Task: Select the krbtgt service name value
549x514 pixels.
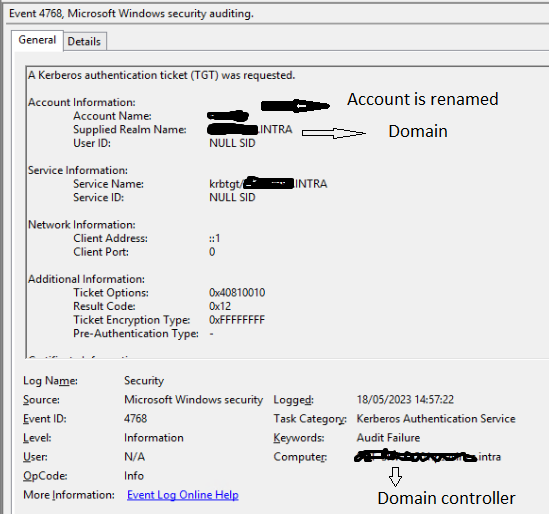Action: pyautogui.click(x=268, y=184)
